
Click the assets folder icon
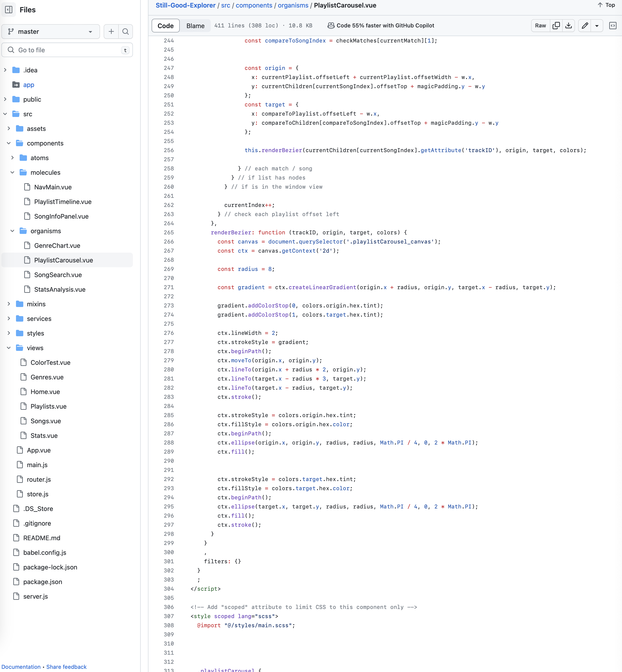point(19,129)
